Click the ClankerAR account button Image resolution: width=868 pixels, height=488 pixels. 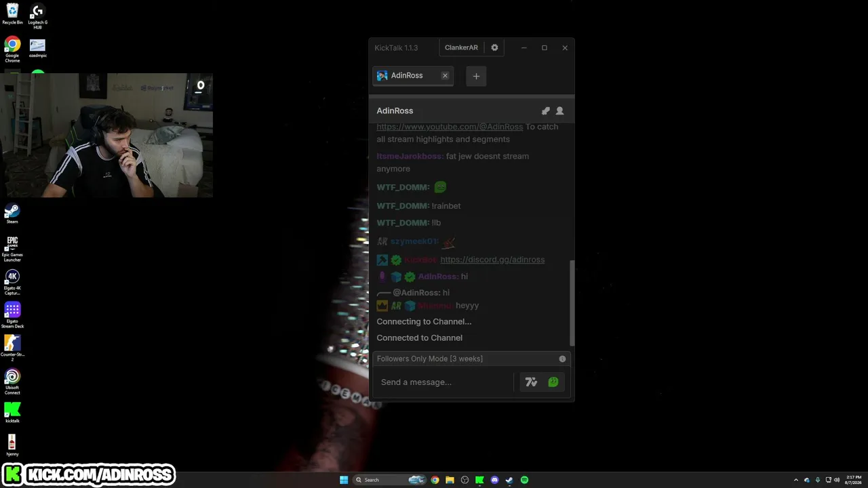461,47
